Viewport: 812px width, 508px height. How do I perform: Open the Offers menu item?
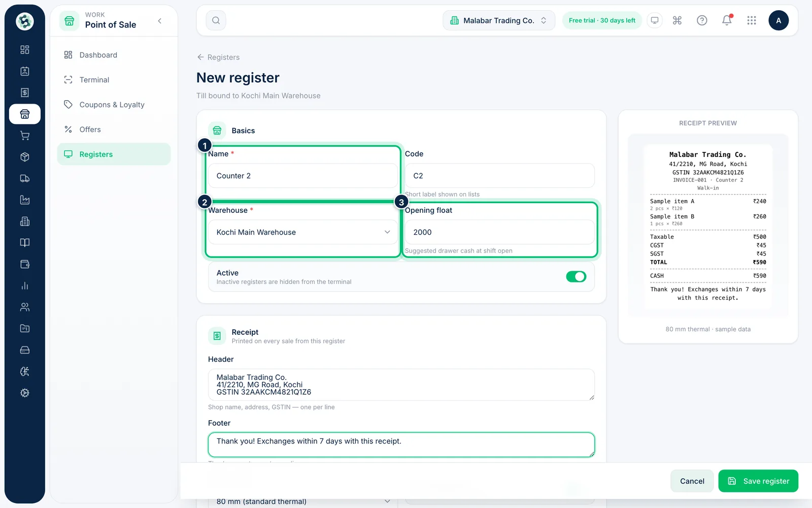[x=114, y=130]
